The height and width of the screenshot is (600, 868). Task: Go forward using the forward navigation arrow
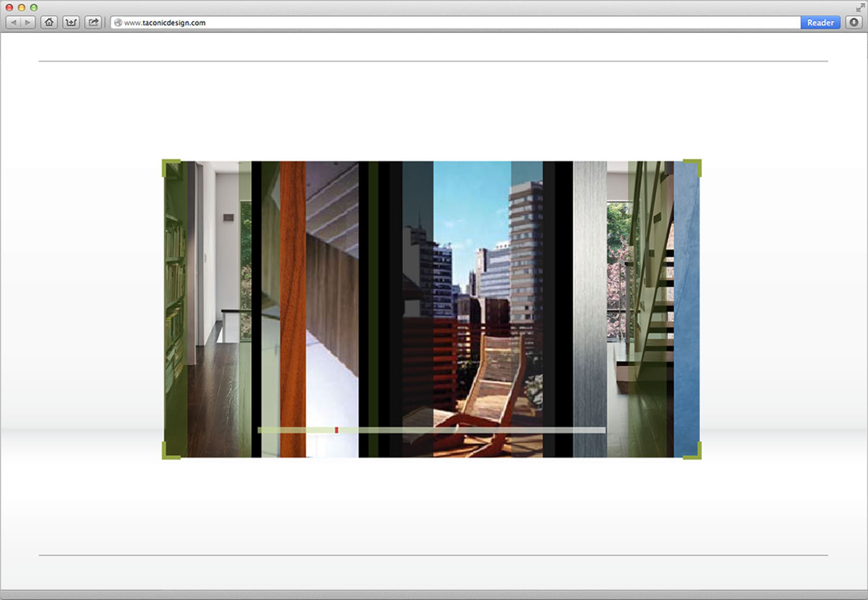27,22
